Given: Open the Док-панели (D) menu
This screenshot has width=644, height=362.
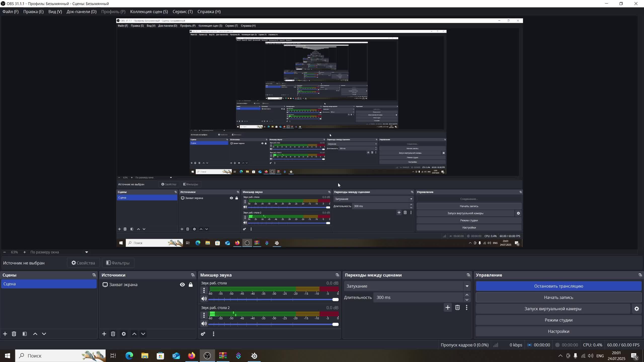Looking at the screenshot, I should coord(81,12).
